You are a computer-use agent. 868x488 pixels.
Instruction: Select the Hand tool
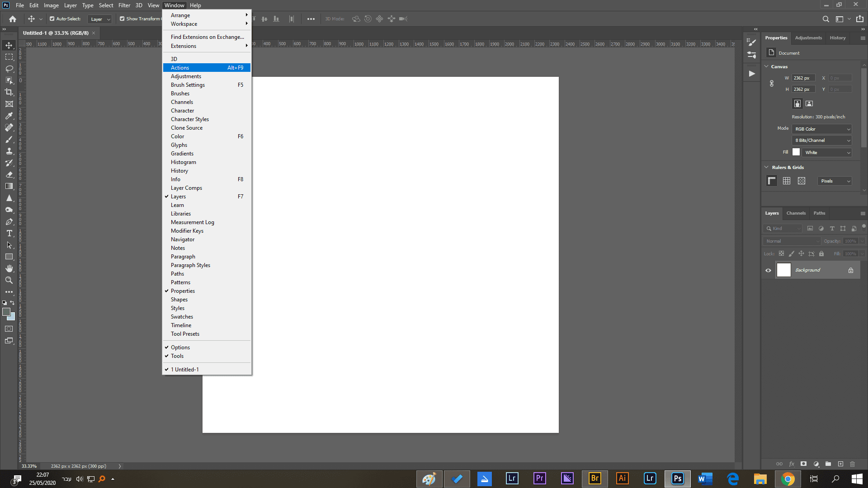tap(9, 268)
